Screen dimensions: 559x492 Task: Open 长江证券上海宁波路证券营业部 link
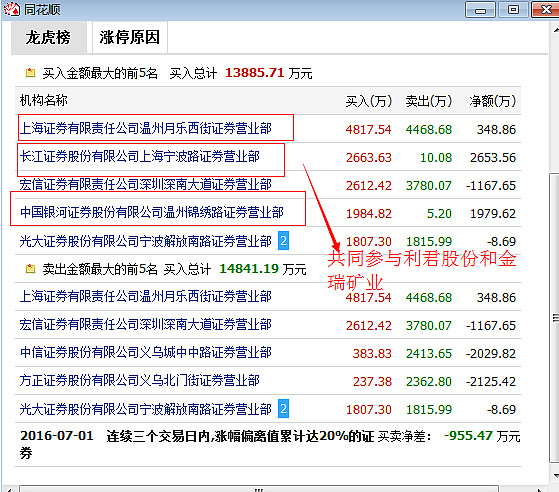140,157
